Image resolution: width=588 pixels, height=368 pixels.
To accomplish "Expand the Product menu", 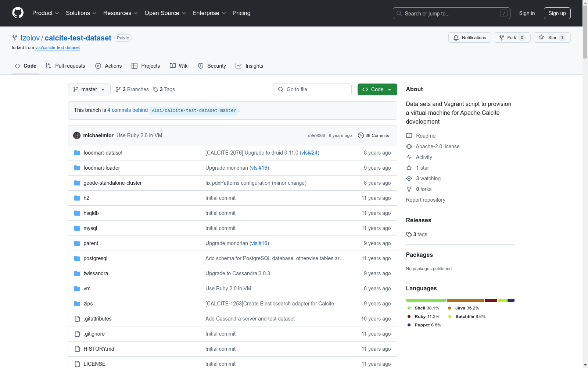I will [x=46, y=13].
